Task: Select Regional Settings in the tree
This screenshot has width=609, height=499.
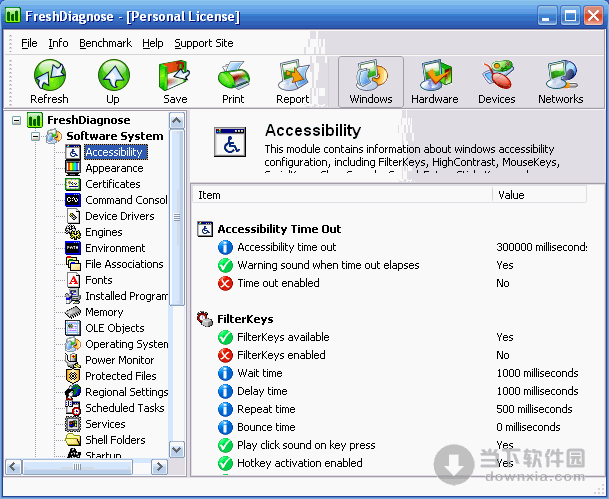Action: [127, 392]
